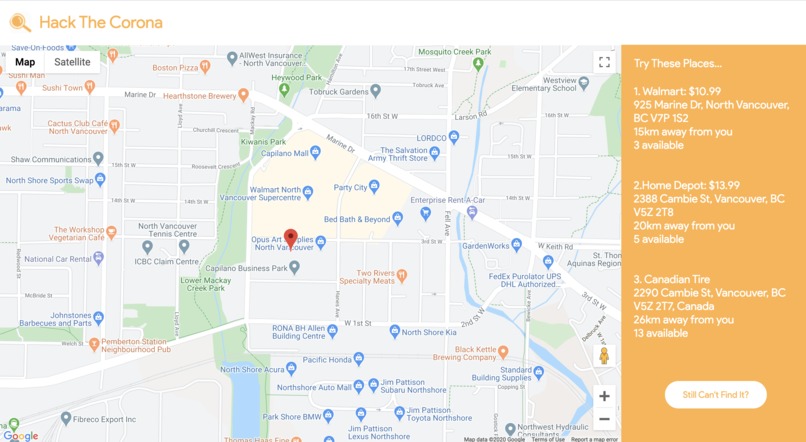Select the red location marker pin
The image size is (806, 442).
290,240
